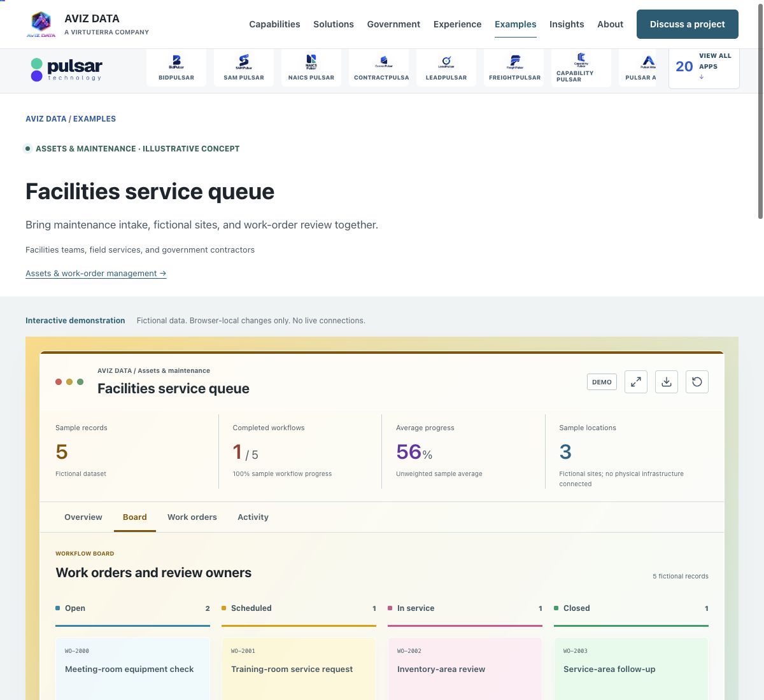Open the Service-area follow-up card

point(631,669)
